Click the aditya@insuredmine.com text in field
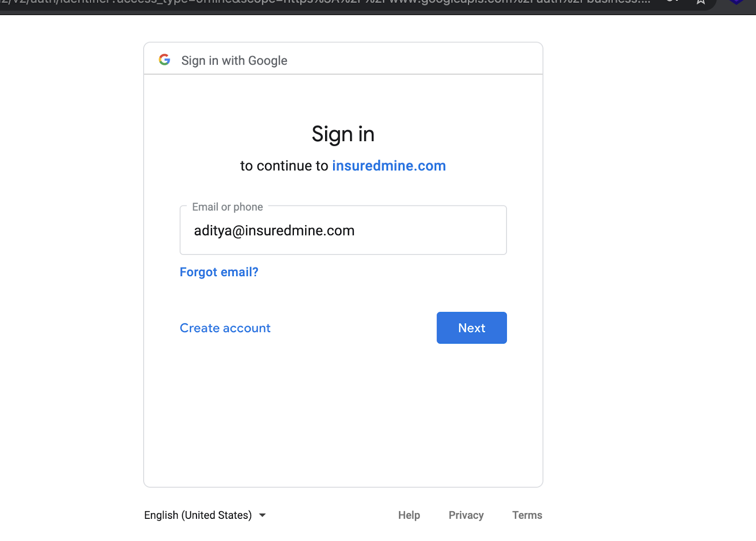756x541 pixels. pos(274,230)
